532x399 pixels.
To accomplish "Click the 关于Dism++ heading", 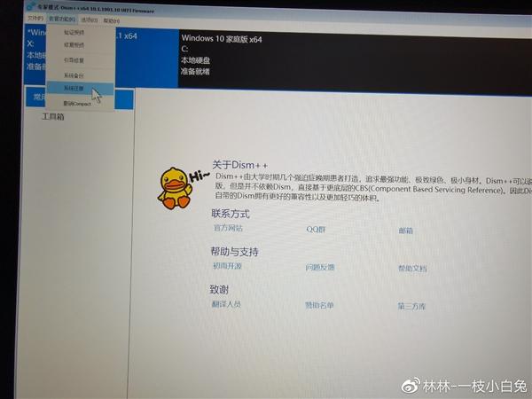I will [x=239, y=165].
